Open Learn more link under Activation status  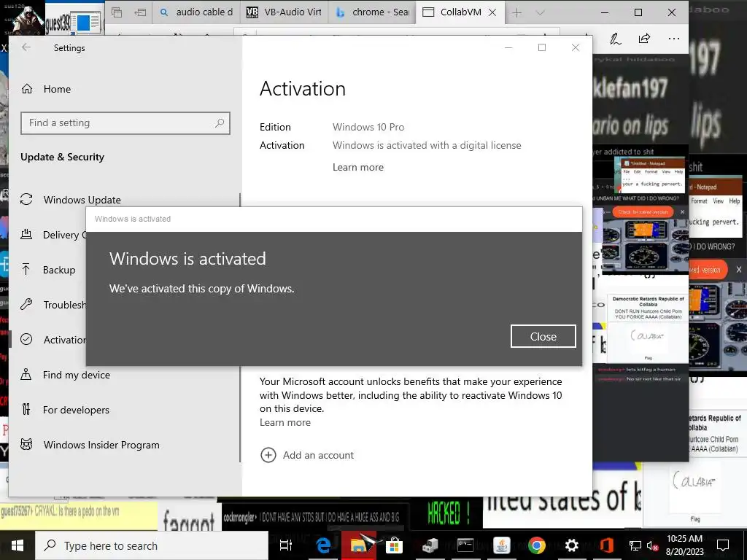coord(357,167)
